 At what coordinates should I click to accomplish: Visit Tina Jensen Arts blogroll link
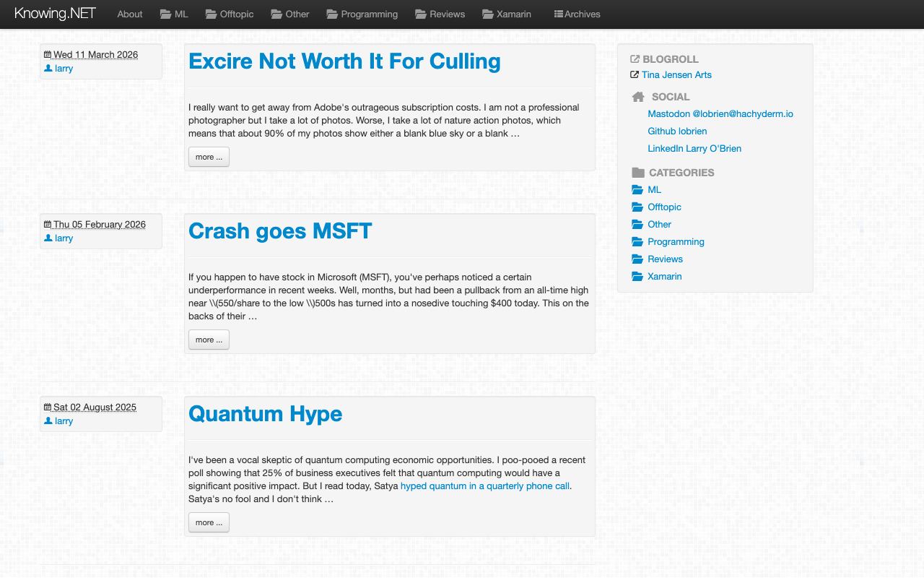(676, 74)
